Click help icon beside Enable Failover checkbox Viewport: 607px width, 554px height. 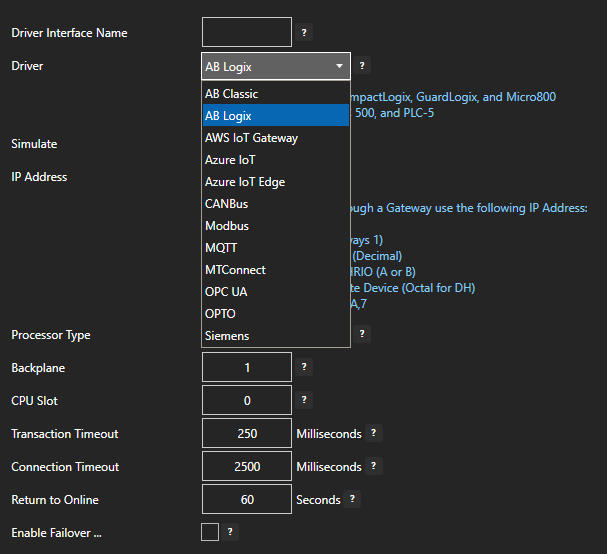(230, 532)
